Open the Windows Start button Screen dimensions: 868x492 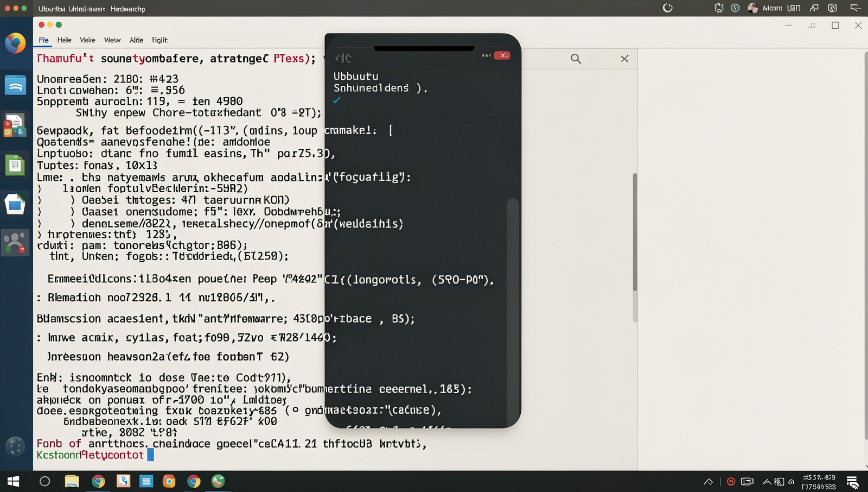14,481
